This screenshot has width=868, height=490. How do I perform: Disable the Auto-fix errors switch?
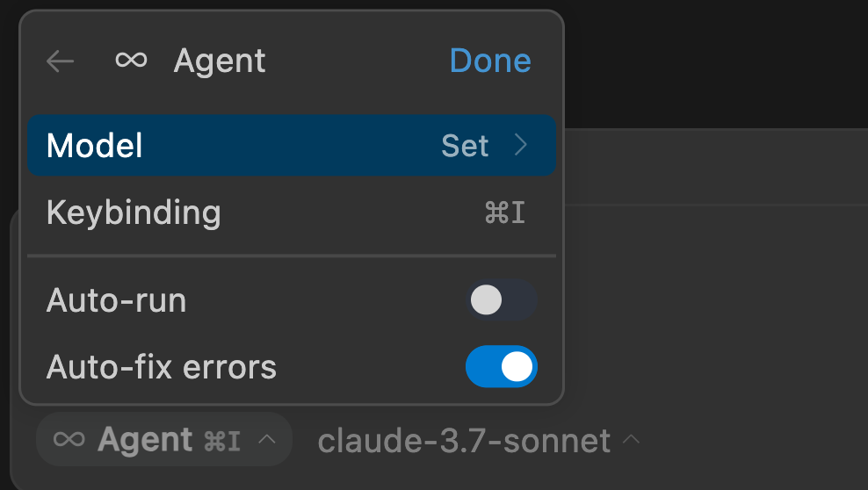501,366
